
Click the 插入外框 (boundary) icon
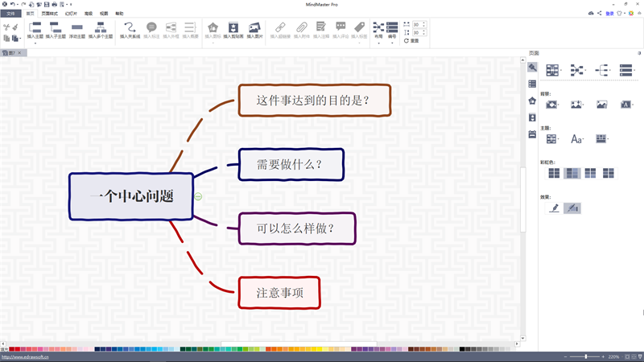[x=171, y=27]
